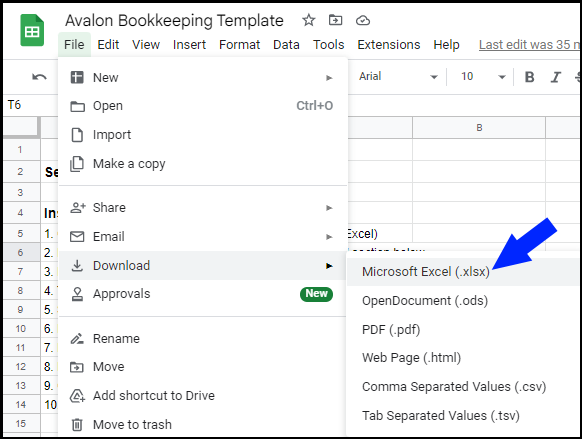582x439 pixels.
Task: Click the move-to-folder icon beside the title
Action: pyautogui.click(x=336, y=20)
